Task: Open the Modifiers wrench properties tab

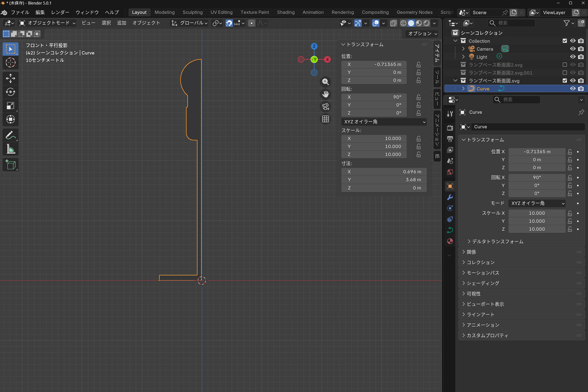Action: (x=450, y=197)
